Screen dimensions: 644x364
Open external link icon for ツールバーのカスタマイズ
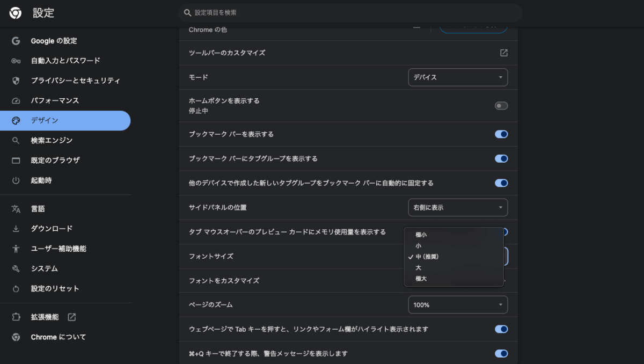tap(504, 53)
